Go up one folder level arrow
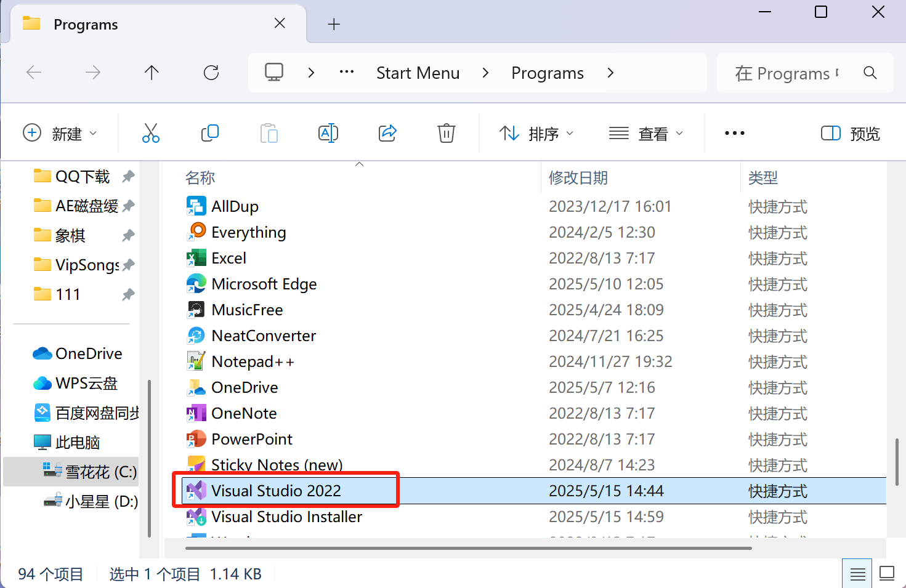This screenshot has height=588, width=906. tap(152, 73)
